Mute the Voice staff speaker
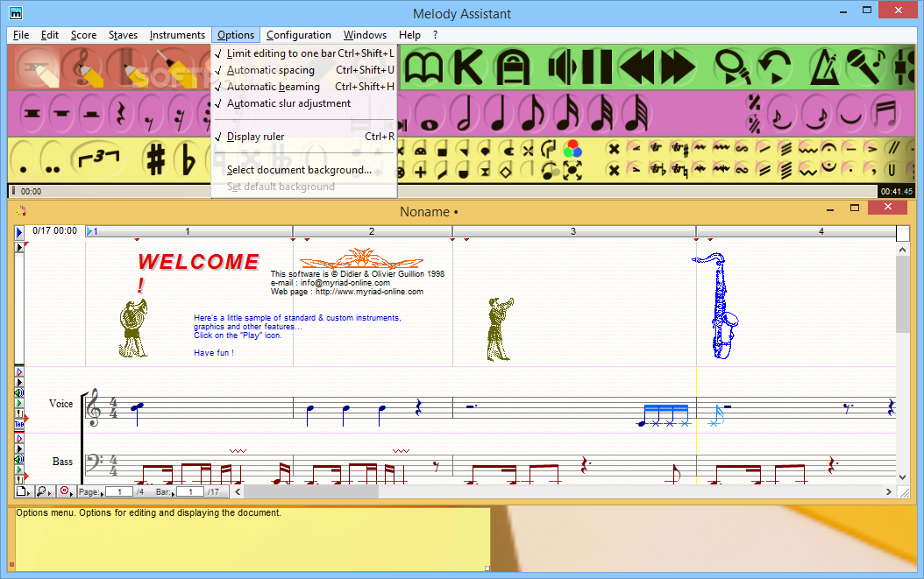 [19, 393]
